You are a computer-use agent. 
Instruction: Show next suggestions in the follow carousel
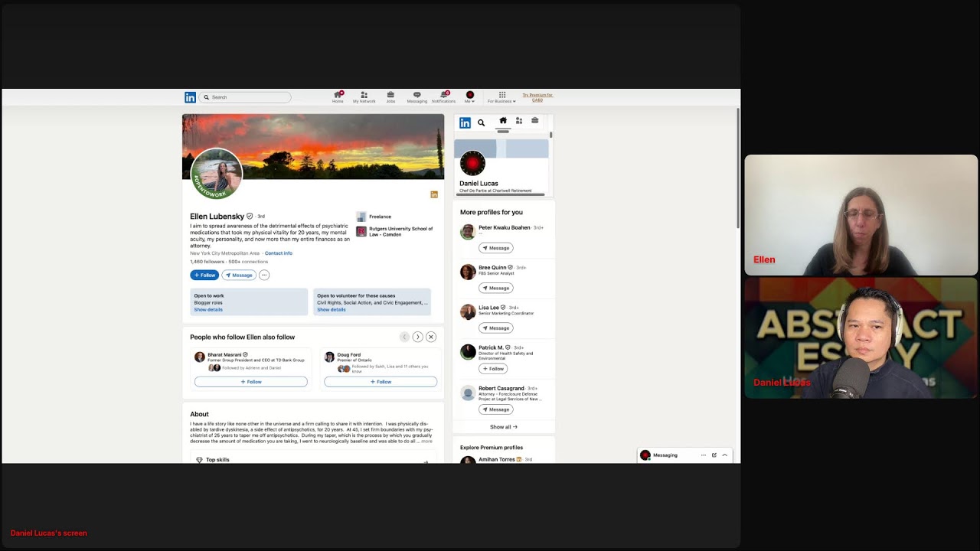tap(417, 337)
